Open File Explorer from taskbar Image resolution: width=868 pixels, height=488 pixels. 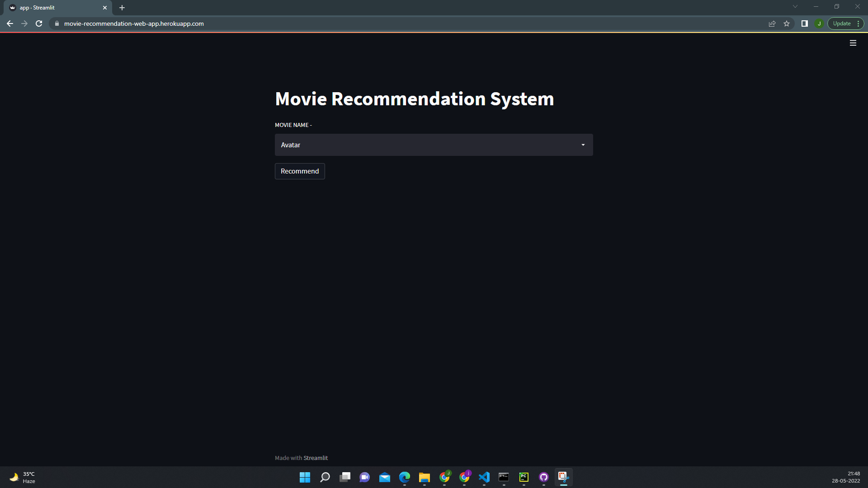(424, 477)
